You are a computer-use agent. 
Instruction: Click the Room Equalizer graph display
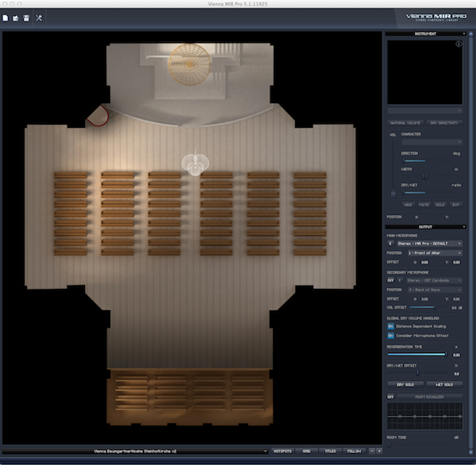[424, 416]
